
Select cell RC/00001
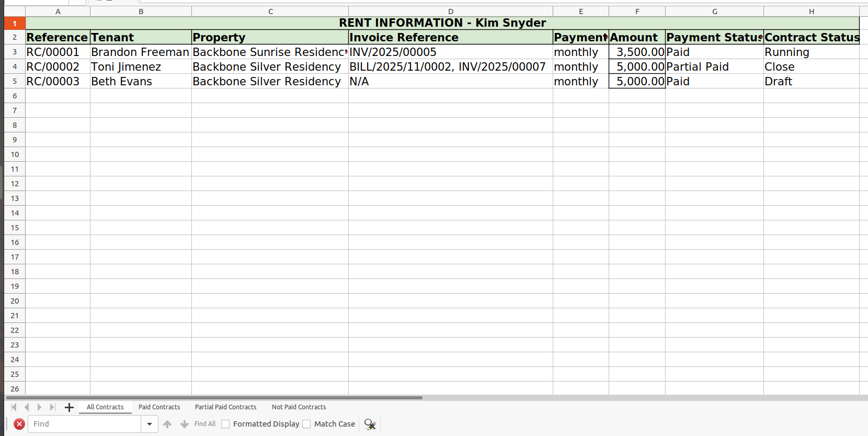point(58,52)
